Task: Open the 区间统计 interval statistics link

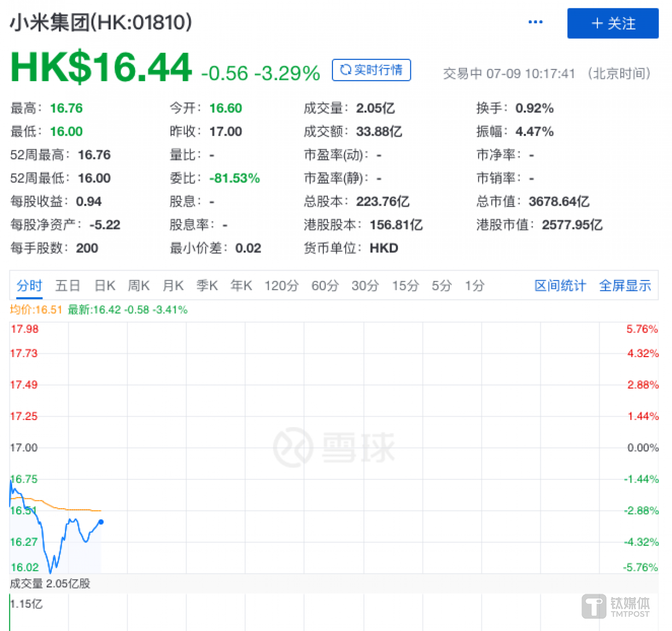Action: tap(560, 286)
